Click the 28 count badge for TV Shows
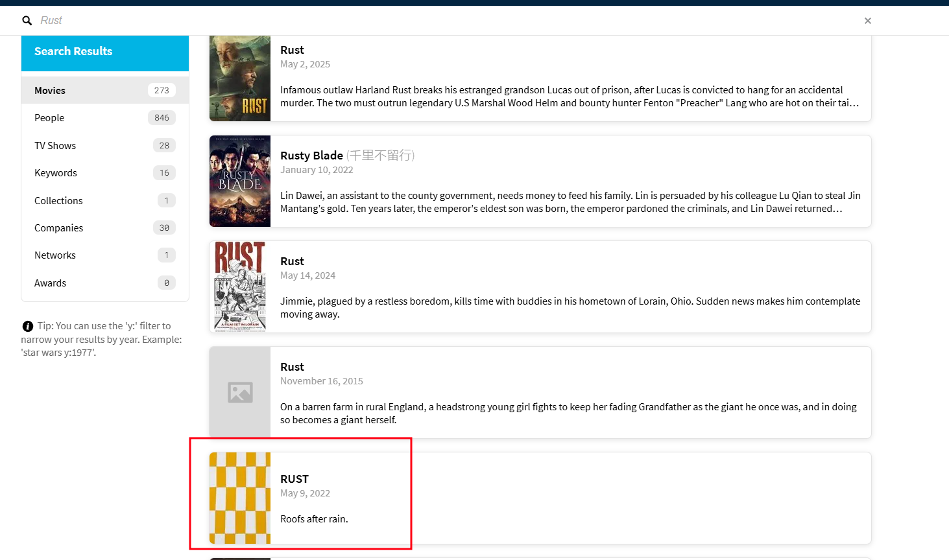 164,145
